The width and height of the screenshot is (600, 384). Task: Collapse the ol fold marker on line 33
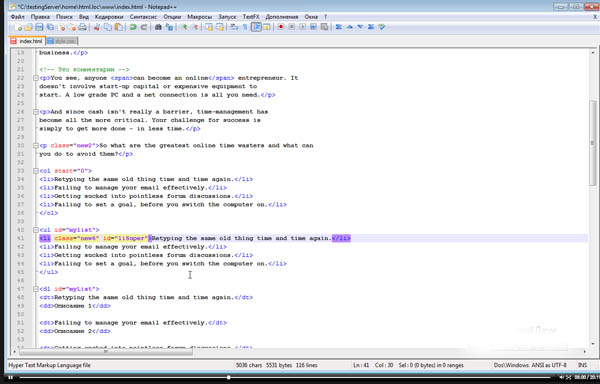[36, 171]
